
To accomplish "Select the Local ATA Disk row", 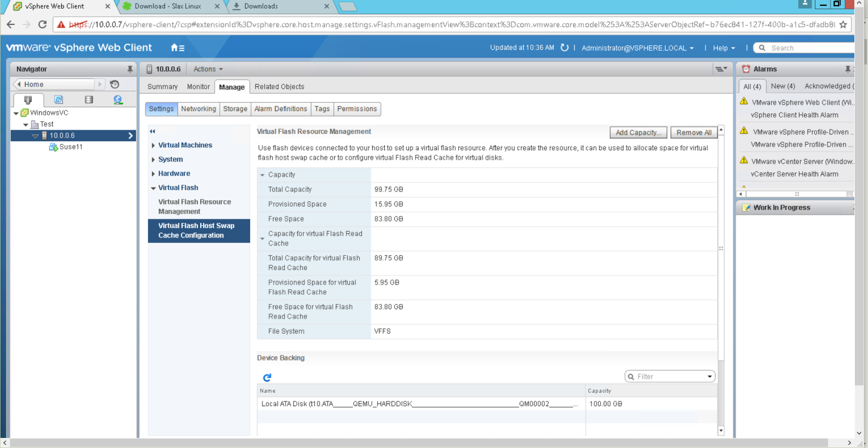I will click(x=487, y=404).
